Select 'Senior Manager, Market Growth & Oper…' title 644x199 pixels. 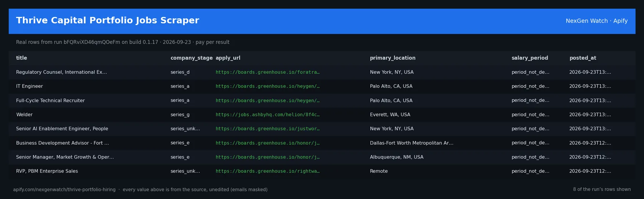(x=65, y=157)
